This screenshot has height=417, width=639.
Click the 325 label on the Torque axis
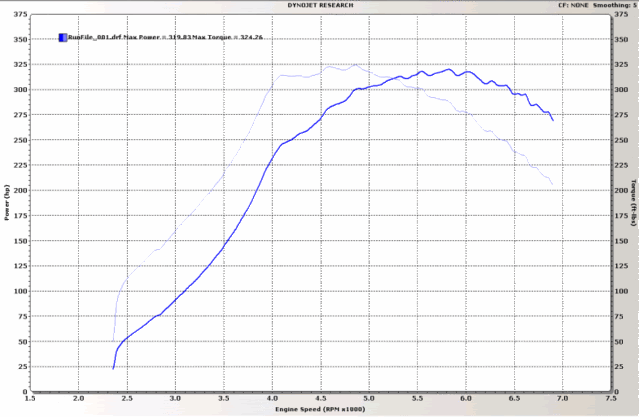pyautogui.click(x=621, y=64)
